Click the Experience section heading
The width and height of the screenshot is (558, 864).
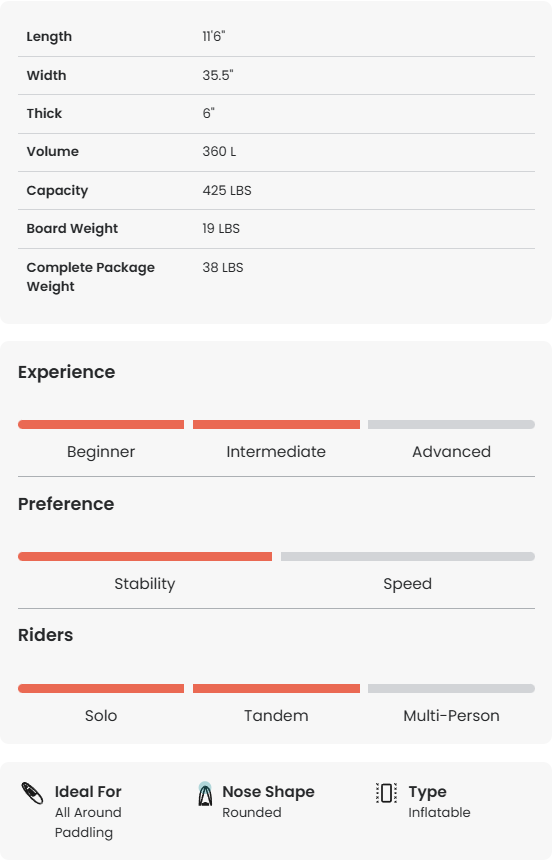pyautogui.click(x=67, y=372)
